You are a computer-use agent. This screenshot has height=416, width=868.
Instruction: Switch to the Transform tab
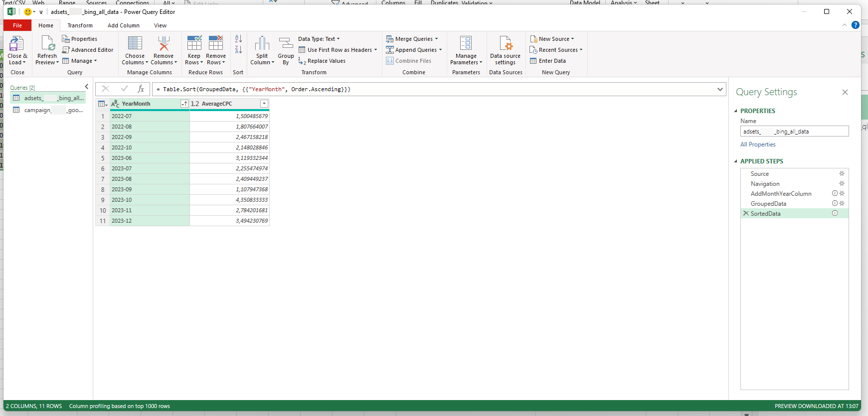(x=80, y=25)
